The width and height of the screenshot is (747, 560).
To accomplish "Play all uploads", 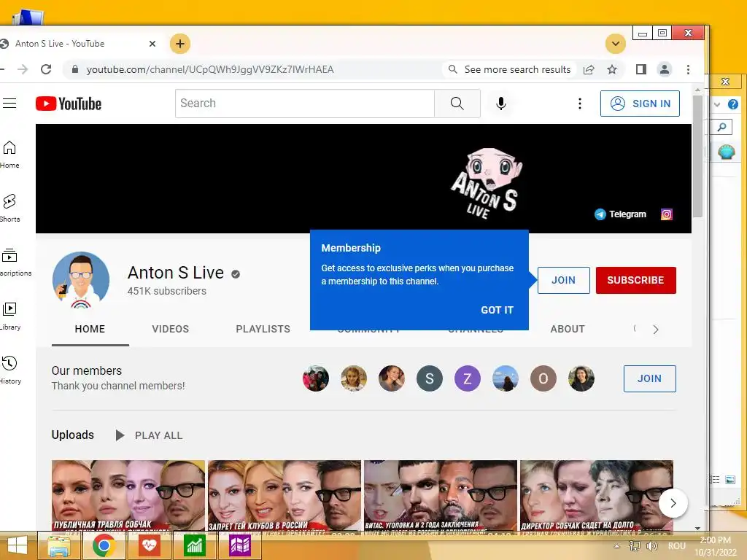I will click(149, 435).
